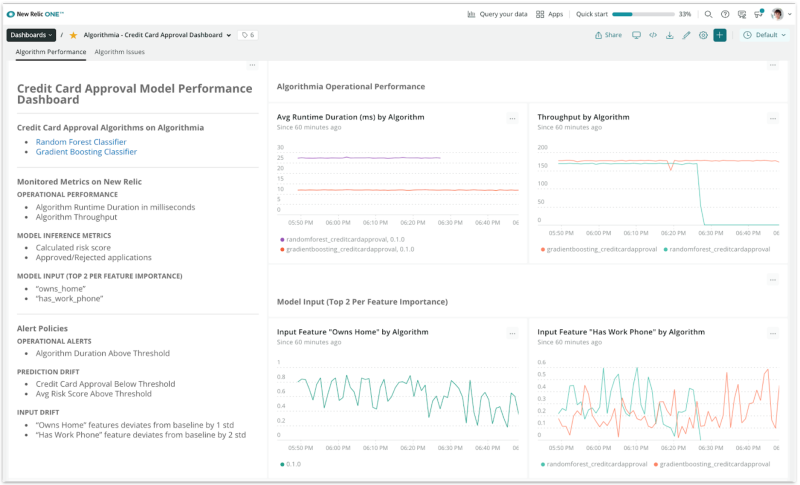The height and width of the screenshot is (485, 800).
Task: Open the Dashboards dropdown
Action: point(31,35)
